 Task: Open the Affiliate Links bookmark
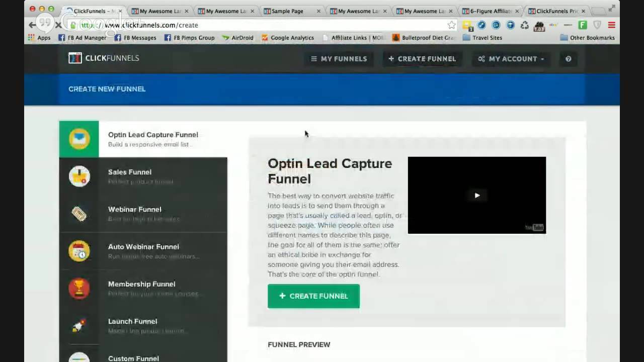[x=353, y=38]
